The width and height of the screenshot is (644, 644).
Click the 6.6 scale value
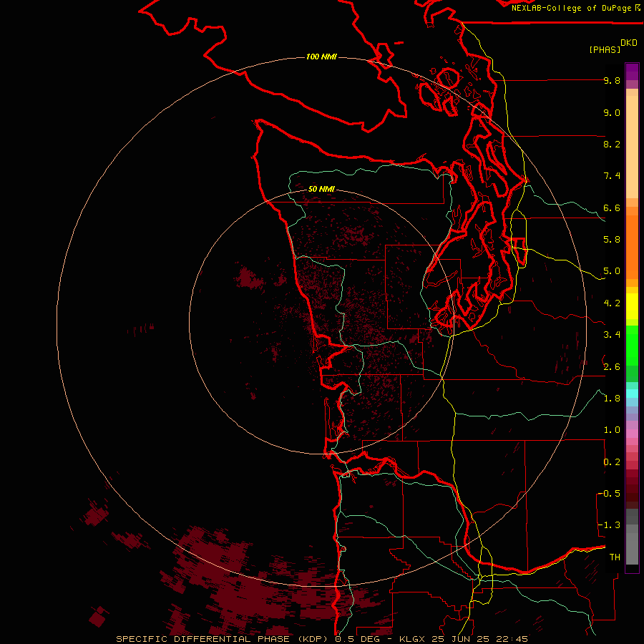pos(612,208)
